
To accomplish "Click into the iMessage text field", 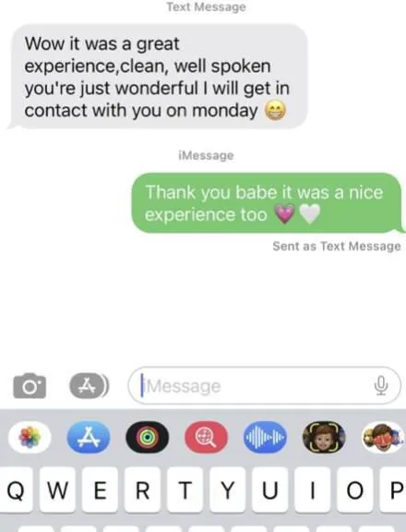I will point(264,385).
